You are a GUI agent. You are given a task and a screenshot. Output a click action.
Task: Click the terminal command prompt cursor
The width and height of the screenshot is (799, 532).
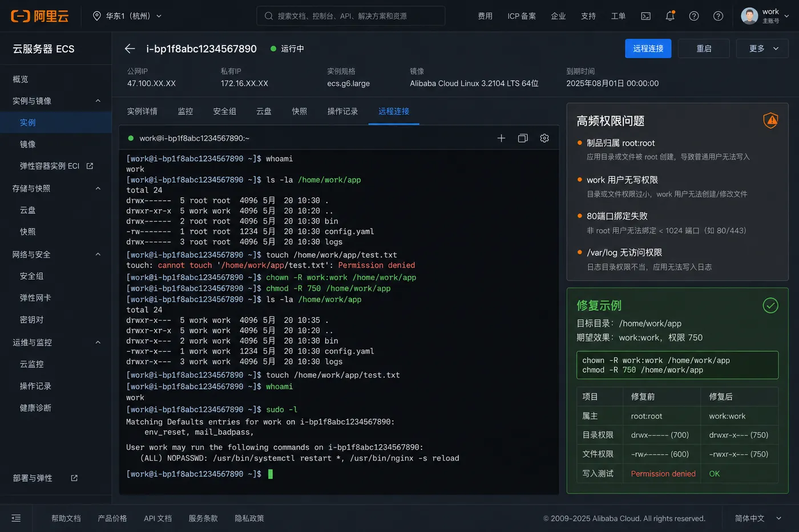pos(271,474)
